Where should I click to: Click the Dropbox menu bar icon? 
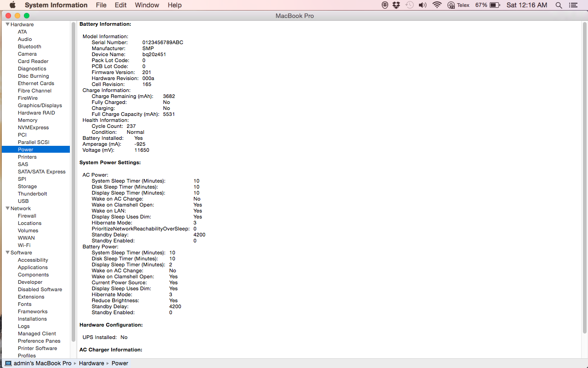397,5
